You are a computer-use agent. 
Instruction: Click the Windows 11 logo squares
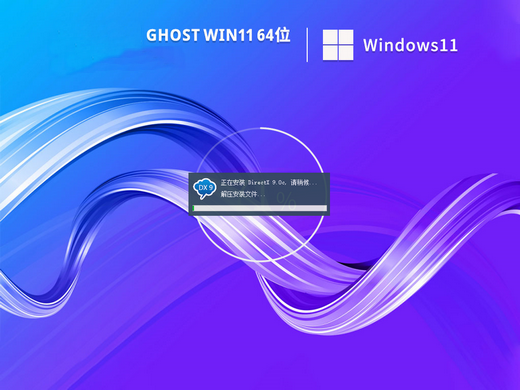pyautogui.click(x=338, y=45)
